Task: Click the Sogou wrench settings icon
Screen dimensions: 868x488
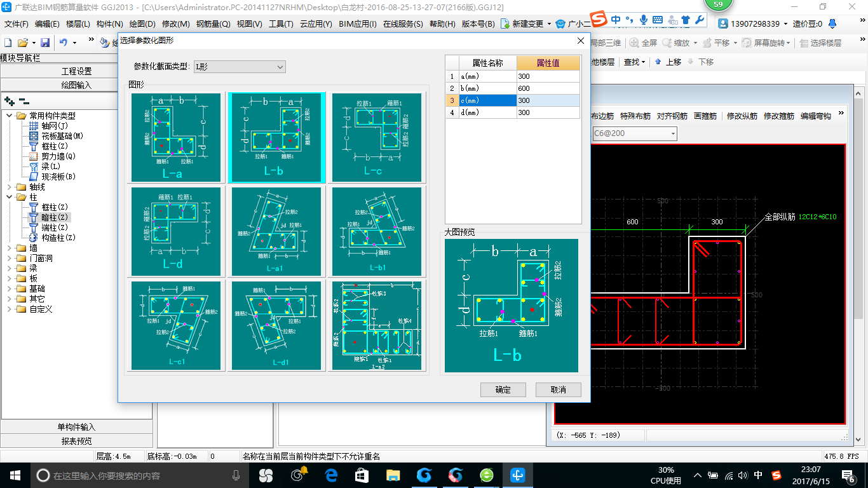Action: coord(700,20)
